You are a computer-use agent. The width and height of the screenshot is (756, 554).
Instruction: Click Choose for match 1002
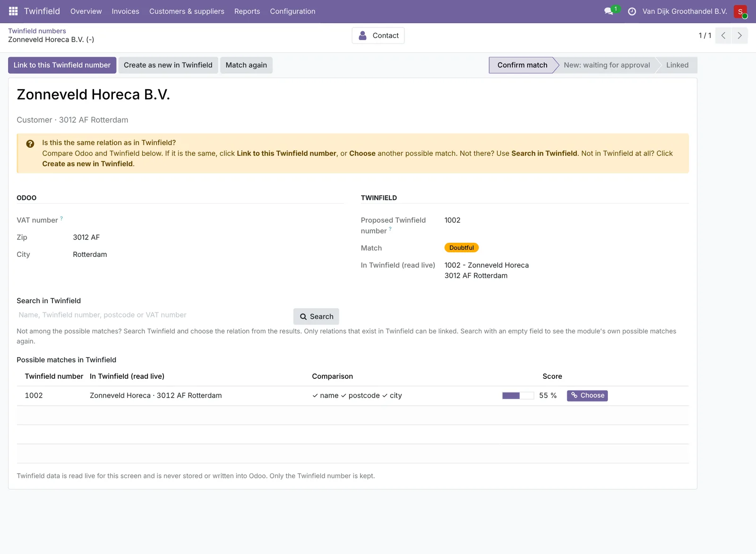pyautogui.click(x=587, y=395)
